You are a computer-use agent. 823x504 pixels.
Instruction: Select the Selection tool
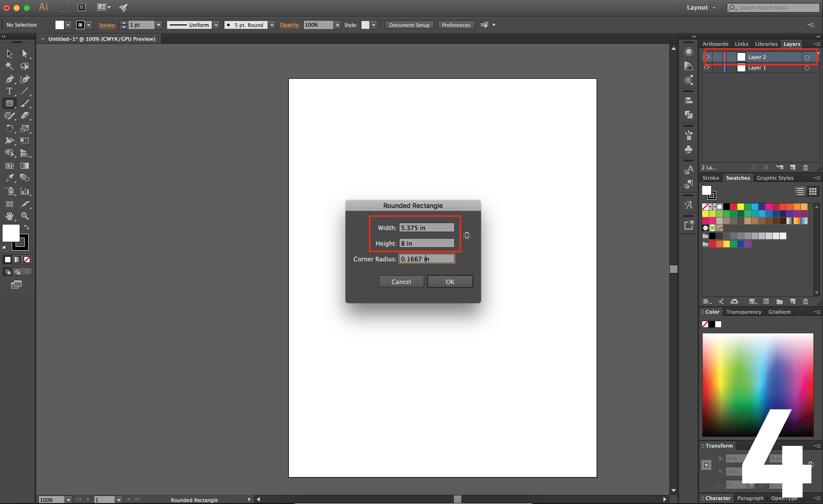[9, 53]
